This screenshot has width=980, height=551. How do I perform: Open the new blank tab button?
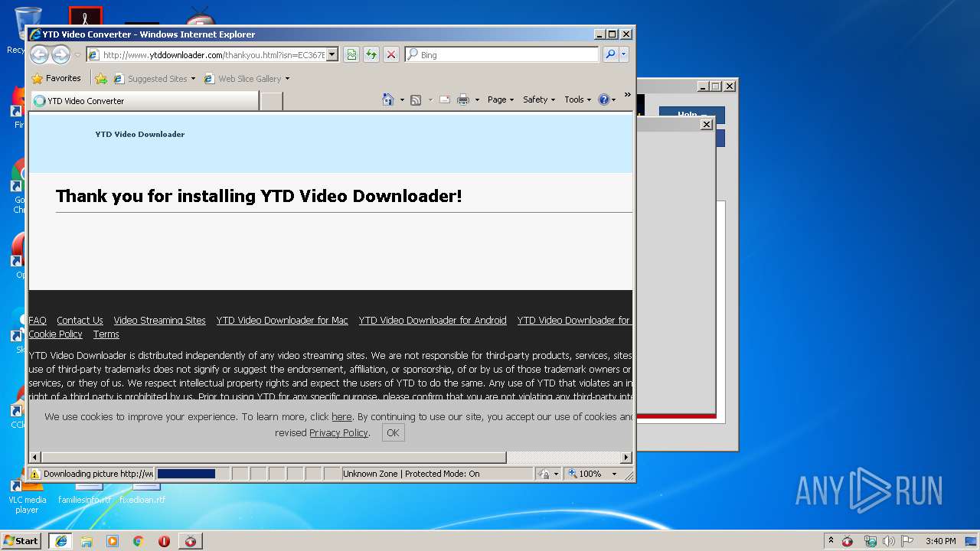coord(271,100)
